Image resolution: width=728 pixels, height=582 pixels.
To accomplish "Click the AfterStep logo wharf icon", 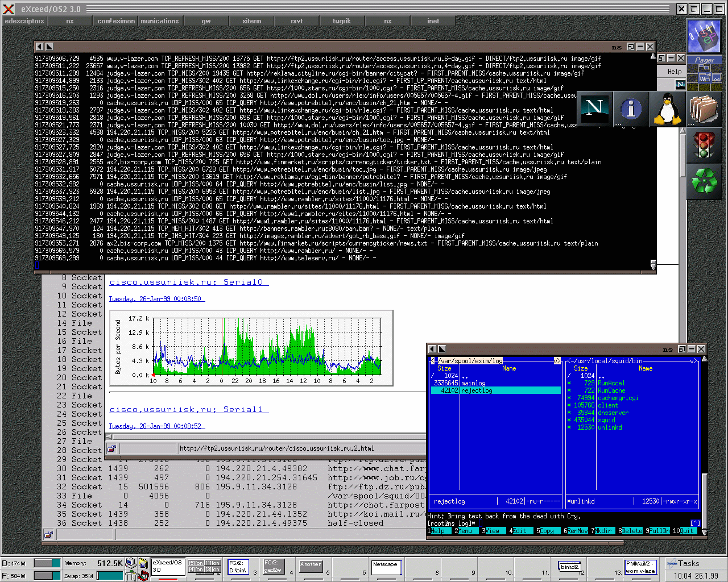I will pyautogui.click(x=704, y=36).
